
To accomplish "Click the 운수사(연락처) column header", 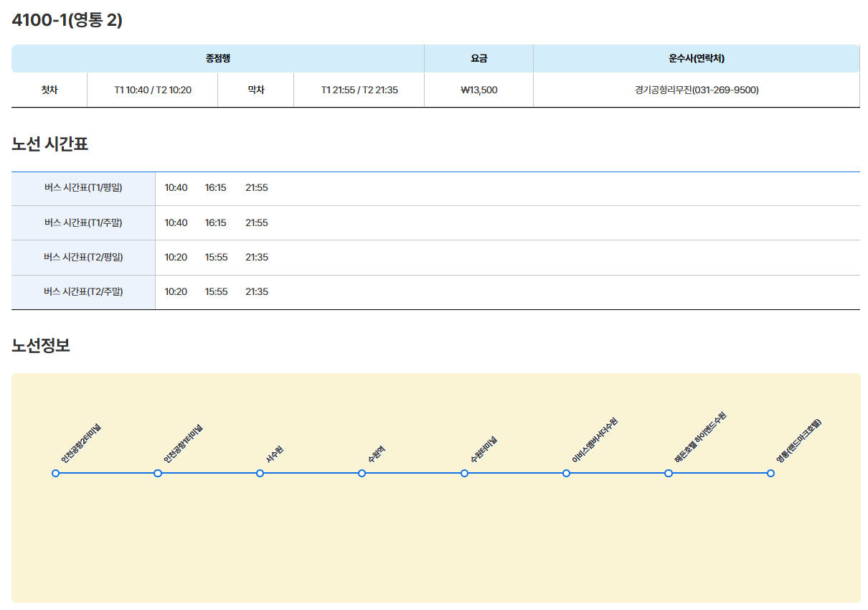I will [697, 59].
